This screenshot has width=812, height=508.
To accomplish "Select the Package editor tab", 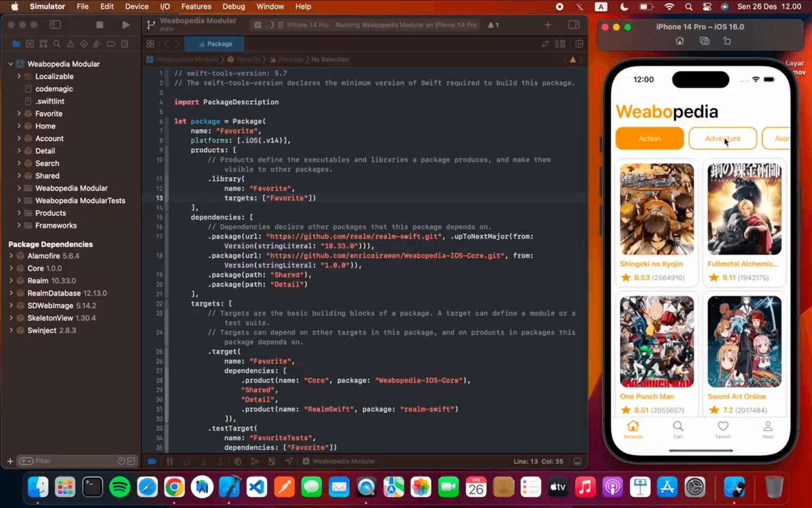I will pyautogui.click(x=215, y=44).
